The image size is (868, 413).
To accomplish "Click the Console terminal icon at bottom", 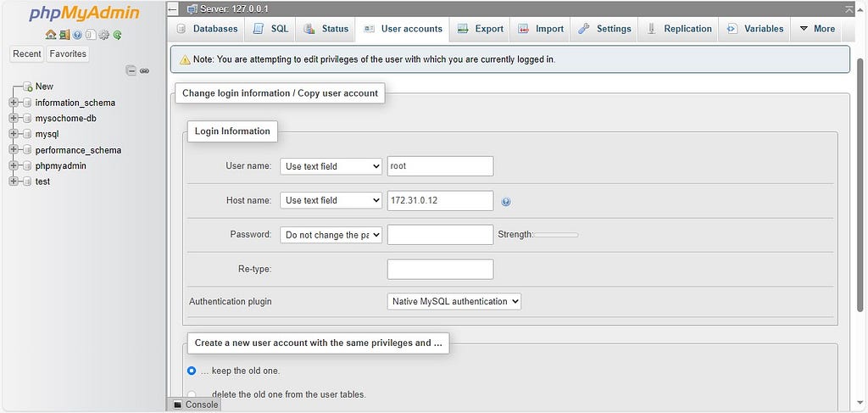I will point(178,405).
